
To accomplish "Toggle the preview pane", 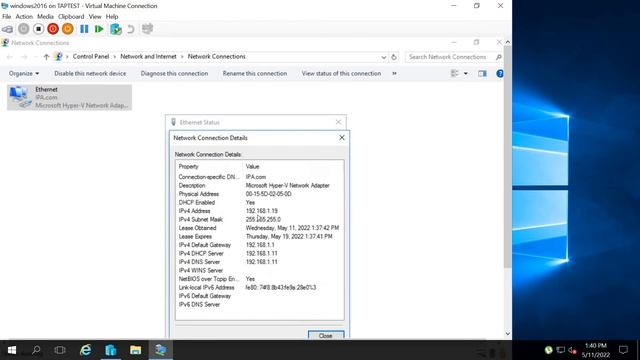I will click(482, 73).
